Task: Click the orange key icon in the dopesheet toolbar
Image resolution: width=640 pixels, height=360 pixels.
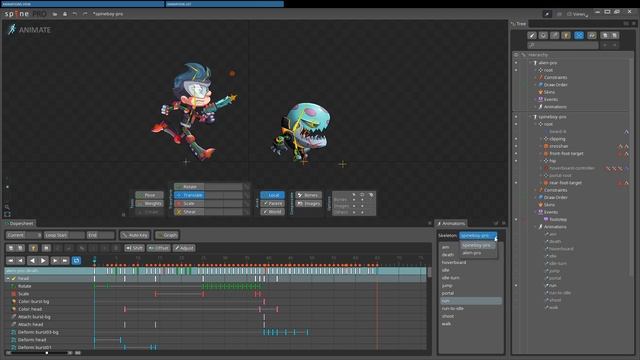Action: coord(33,248)
